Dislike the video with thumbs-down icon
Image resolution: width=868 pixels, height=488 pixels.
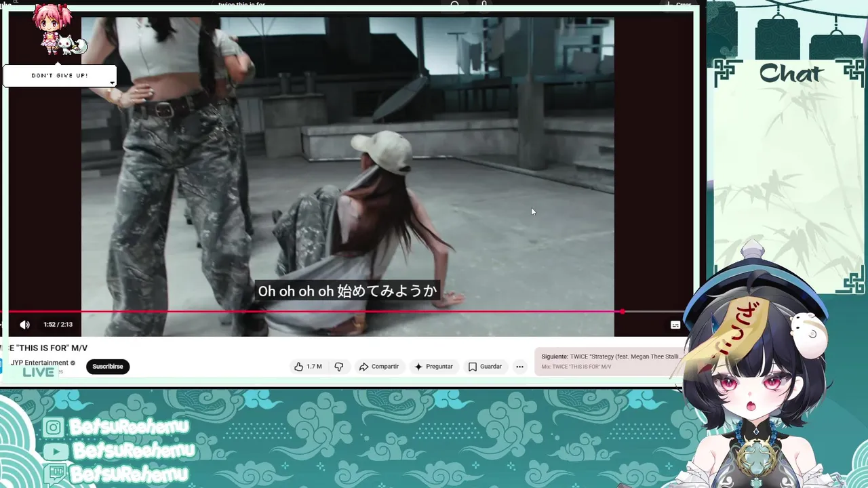click(339, 367)
